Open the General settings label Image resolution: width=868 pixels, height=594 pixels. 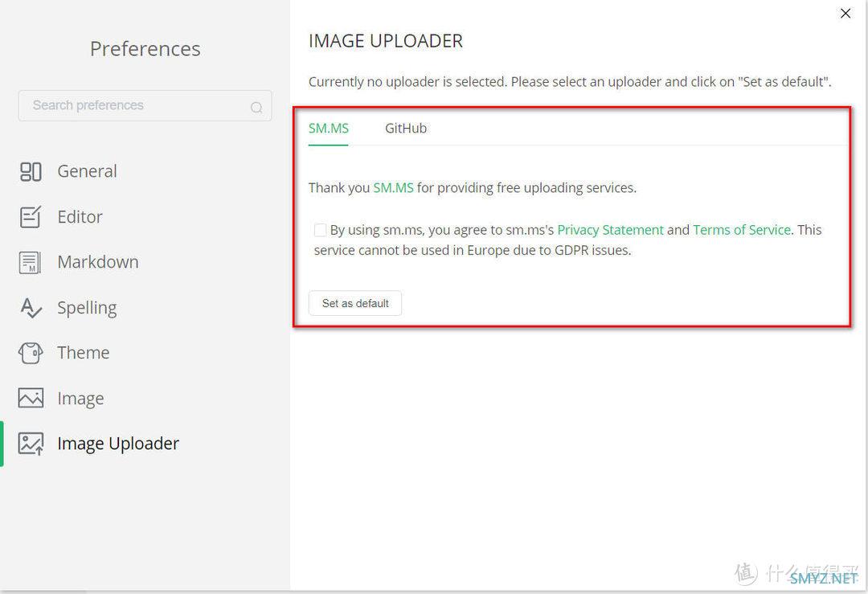pyautogui.click(x=87, y=171)
